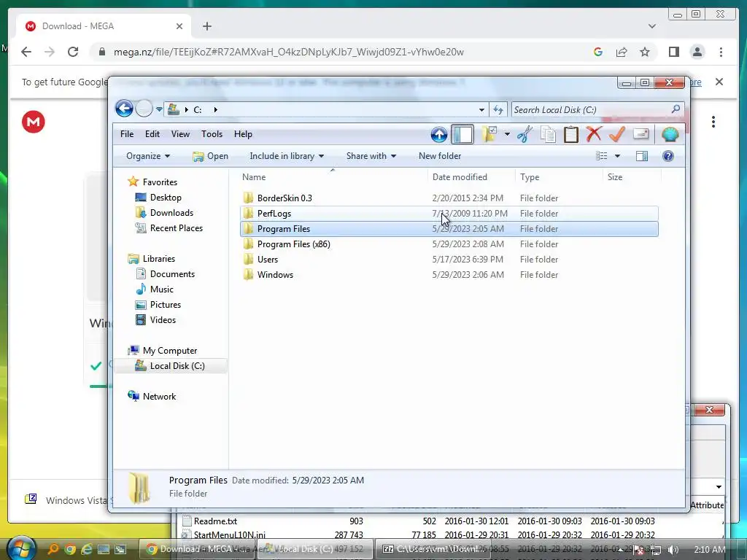This screenshot has height=560, width=747.
Task: Expand the C: breadcrumb arrow
Action: (215, 109)
